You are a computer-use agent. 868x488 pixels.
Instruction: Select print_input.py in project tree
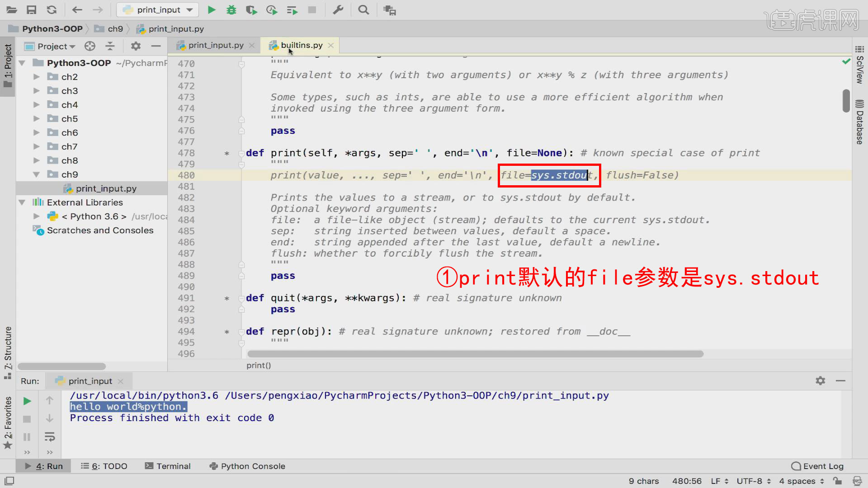tap(106, 188)
